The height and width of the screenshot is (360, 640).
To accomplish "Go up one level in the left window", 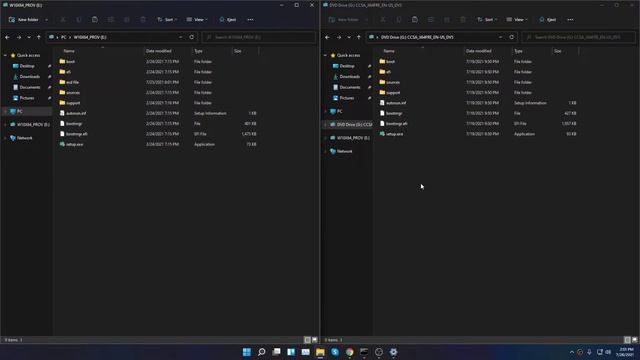I will 39,37.
